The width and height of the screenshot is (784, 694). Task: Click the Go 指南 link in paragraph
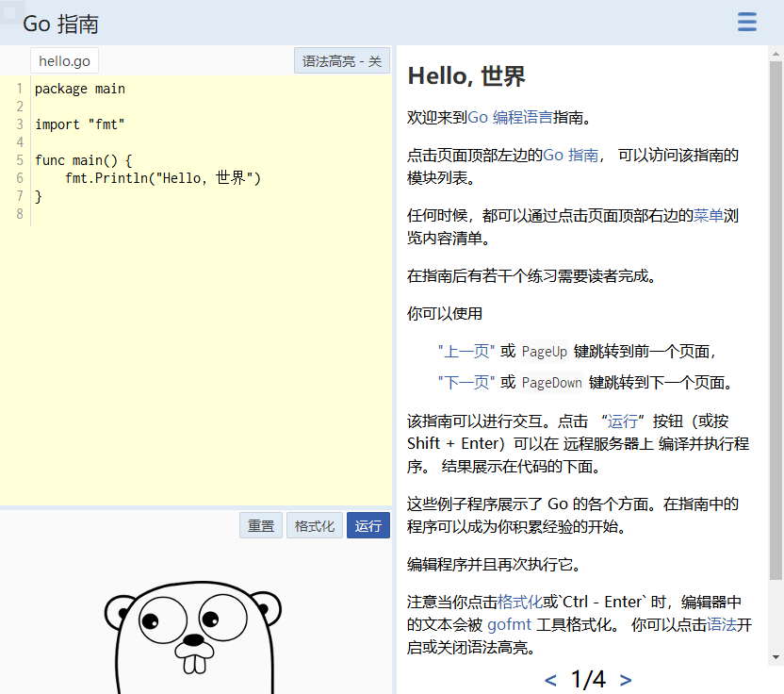coord(570,155)
